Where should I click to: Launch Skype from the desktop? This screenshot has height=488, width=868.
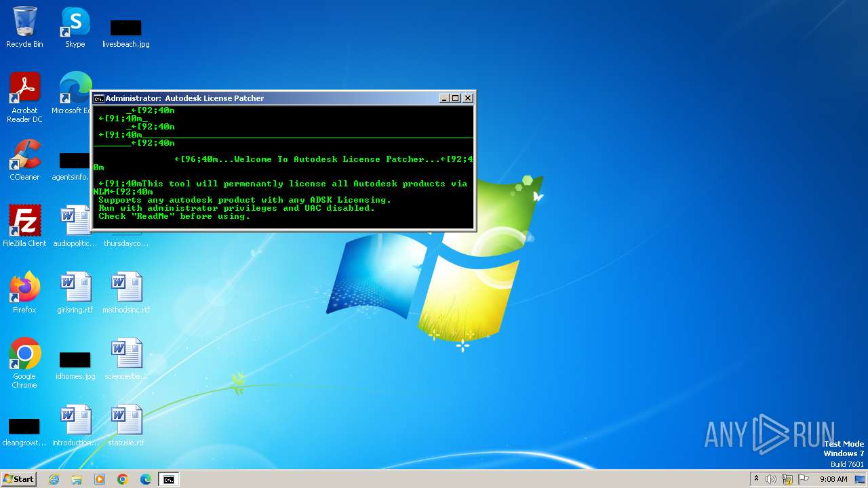(x=75, y=27)
